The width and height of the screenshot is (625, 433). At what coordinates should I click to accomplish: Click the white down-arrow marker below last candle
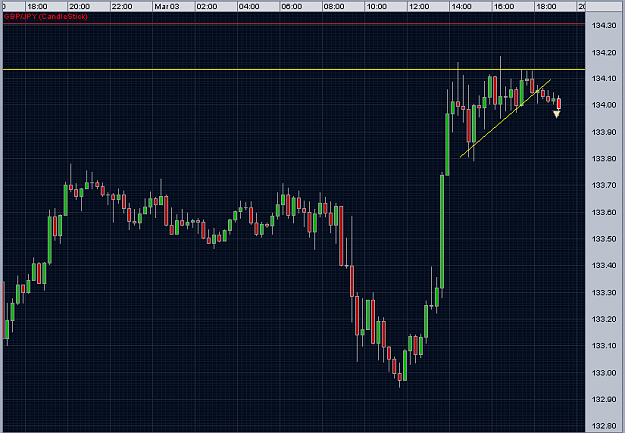(x=556, y=114)
